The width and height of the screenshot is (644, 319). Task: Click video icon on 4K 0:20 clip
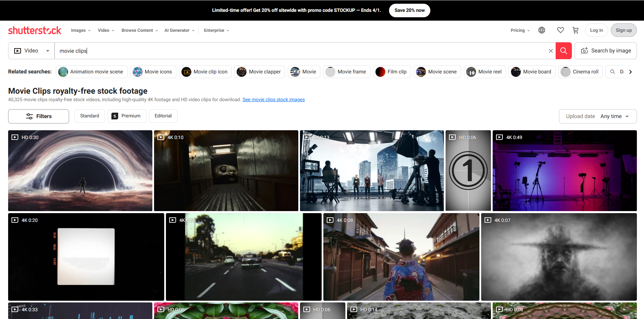click(15, 220)
